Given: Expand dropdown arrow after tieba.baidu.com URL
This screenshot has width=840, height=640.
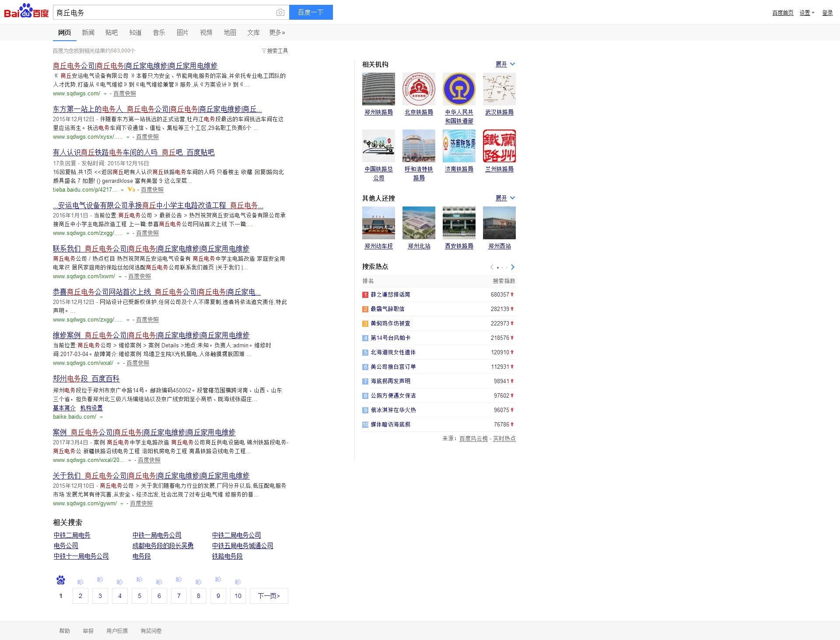Looking at the screenshot, I should click(x=122, y=190).
